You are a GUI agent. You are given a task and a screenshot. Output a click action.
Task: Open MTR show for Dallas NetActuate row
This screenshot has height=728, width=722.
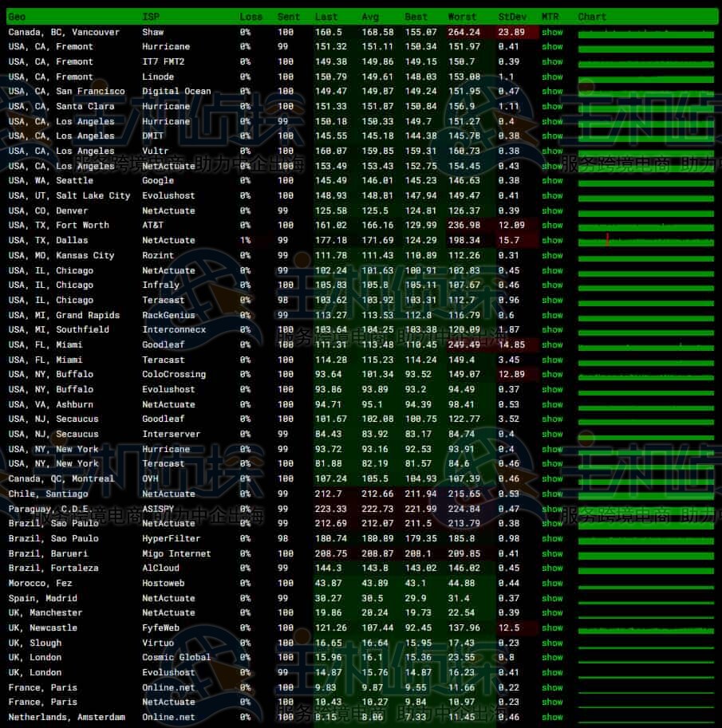pyautogui.click(x=552, y=240)
